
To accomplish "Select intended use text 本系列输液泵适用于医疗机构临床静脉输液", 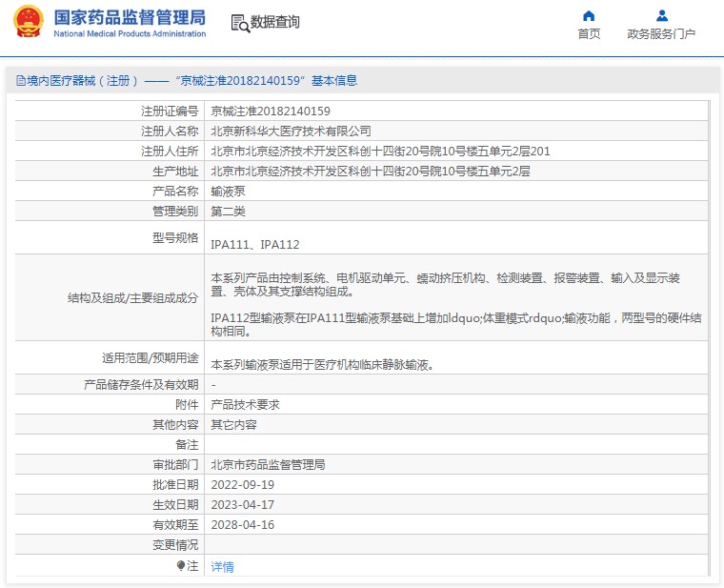I will click(x=322, y=365).
